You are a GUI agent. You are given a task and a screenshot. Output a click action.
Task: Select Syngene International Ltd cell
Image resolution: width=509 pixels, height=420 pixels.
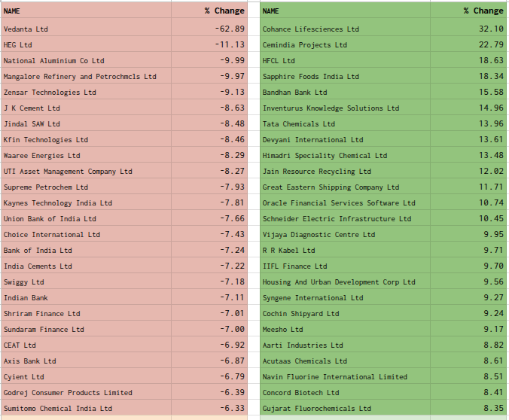345,297
